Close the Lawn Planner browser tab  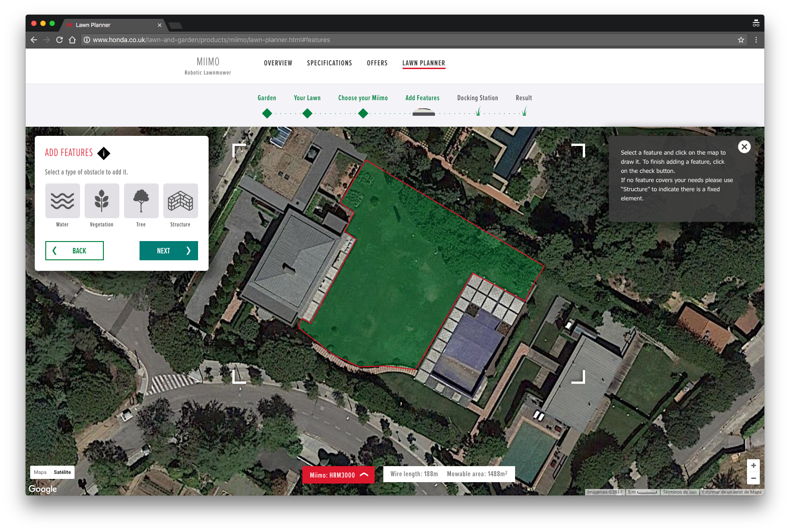point(160,25)
